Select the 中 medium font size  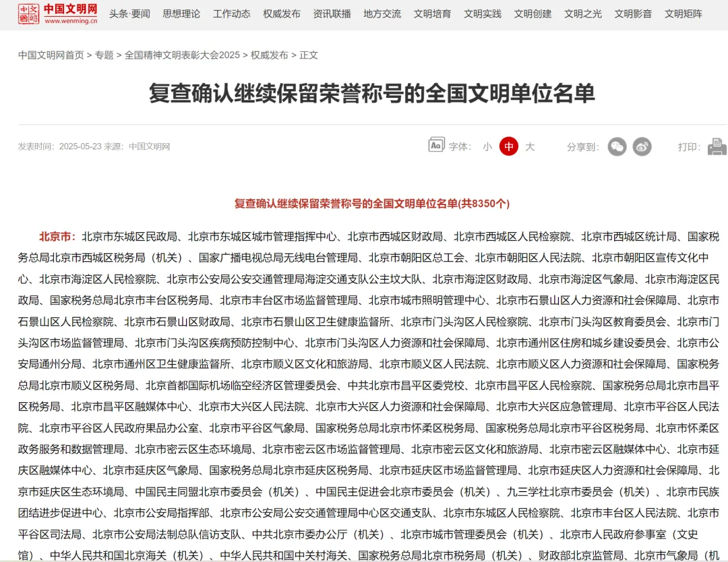(508, 147)
